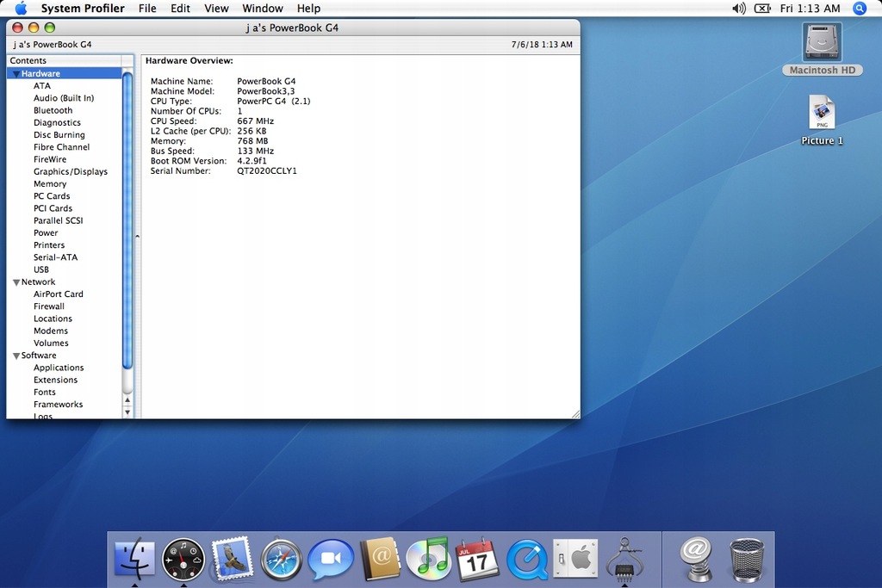Open iCal calendar icon in Dock
The height and width of the screenshot is (588, 882).
pyautogui.click(x=477, y=559)
